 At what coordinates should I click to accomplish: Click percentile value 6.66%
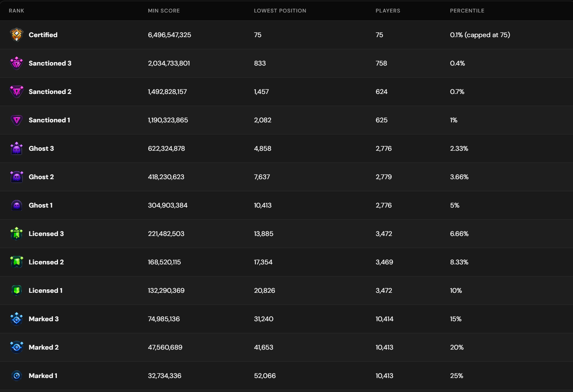point(459,234)
